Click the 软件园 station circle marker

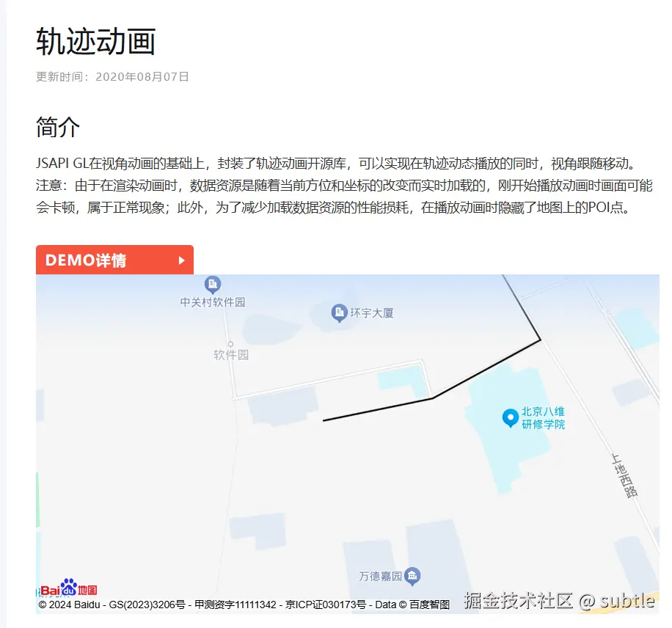(x=230, y=344)
